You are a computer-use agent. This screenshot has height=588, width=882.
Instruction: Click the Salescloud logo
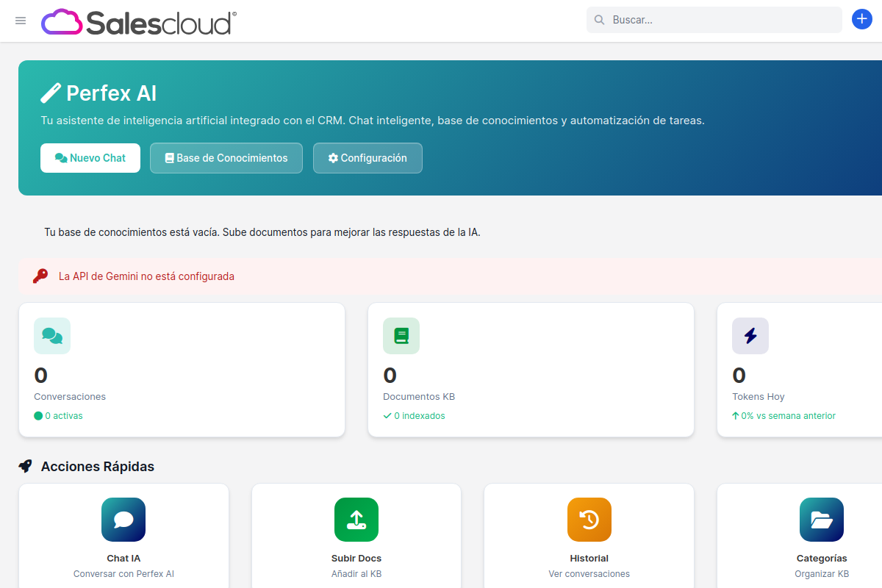tap(139, 22)
